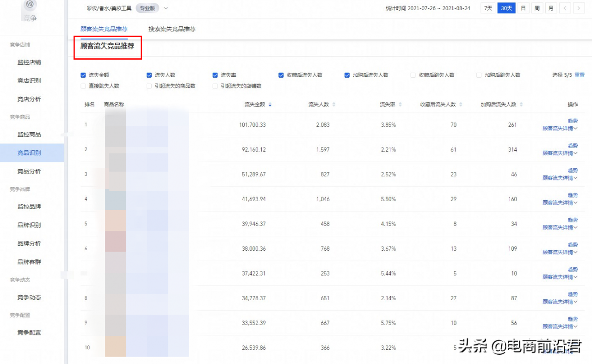
Task: Switch to 顾客流失竞品推荐 tab
Action: pos(104,29)
